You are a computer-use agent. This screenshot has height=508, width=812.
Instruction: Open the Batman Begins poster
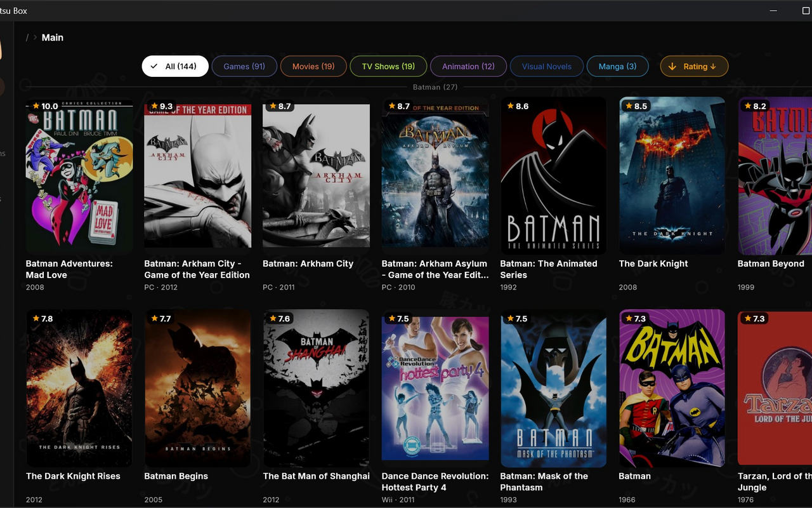pyautogui.click(x=198, y=389)
